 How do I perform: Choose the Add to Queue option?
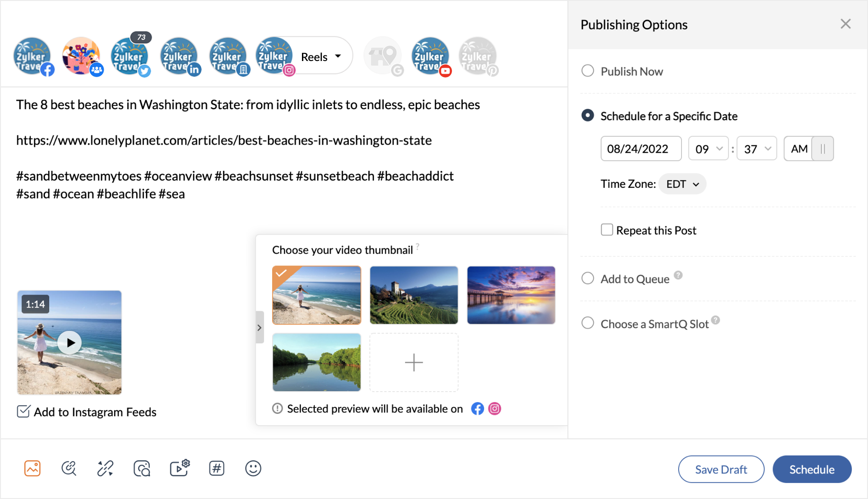click(x=587, y=279)
